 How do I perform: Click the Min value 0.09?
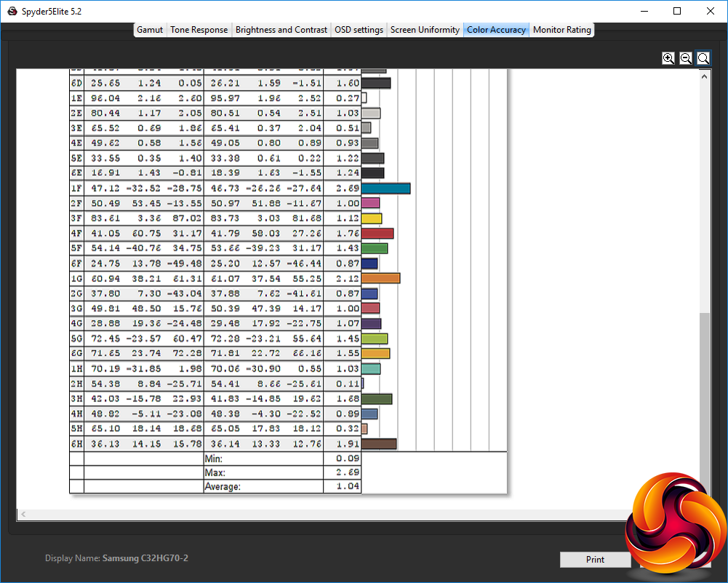tap(348, 459)
